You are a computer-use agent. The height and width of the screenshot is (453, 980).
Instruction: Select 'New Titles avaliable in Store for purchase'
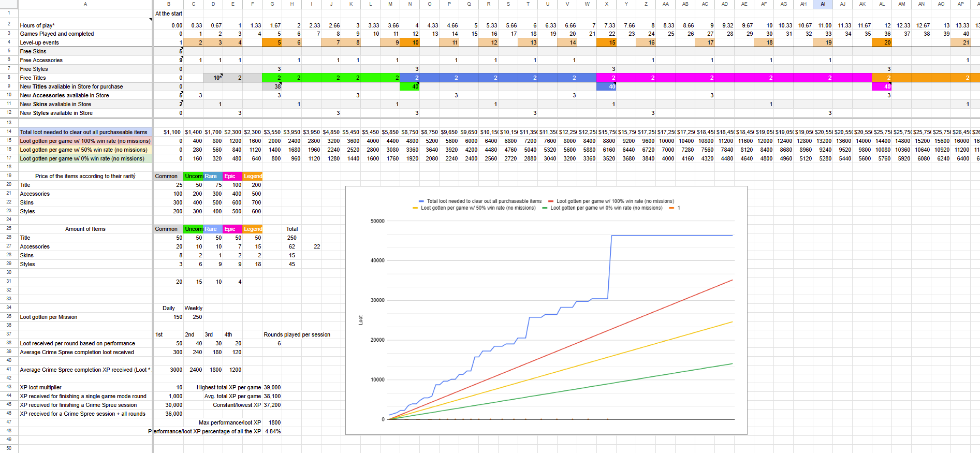(x=85, y=86)
